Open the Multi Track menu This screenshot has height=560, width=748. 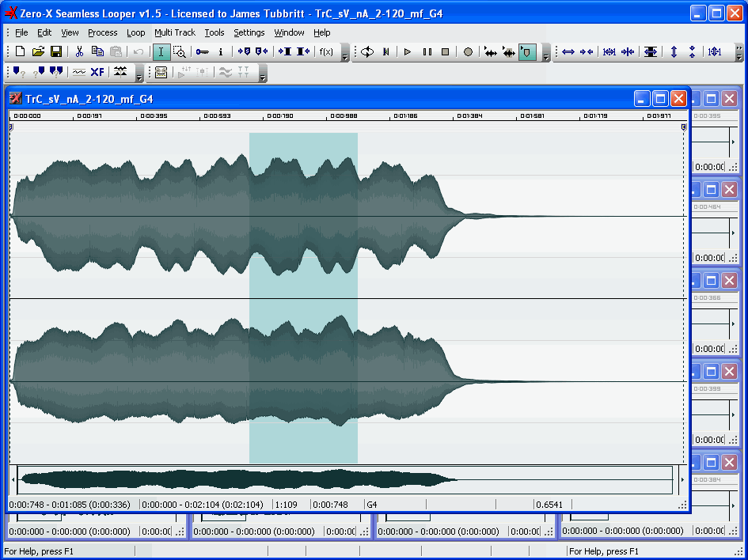click(175, 32)
